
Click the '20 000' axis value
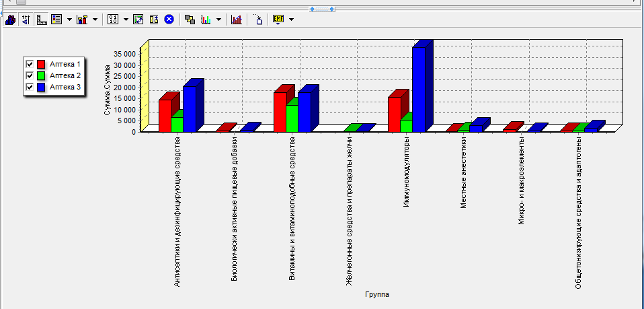pyautogui.click(x=124, y=88)
